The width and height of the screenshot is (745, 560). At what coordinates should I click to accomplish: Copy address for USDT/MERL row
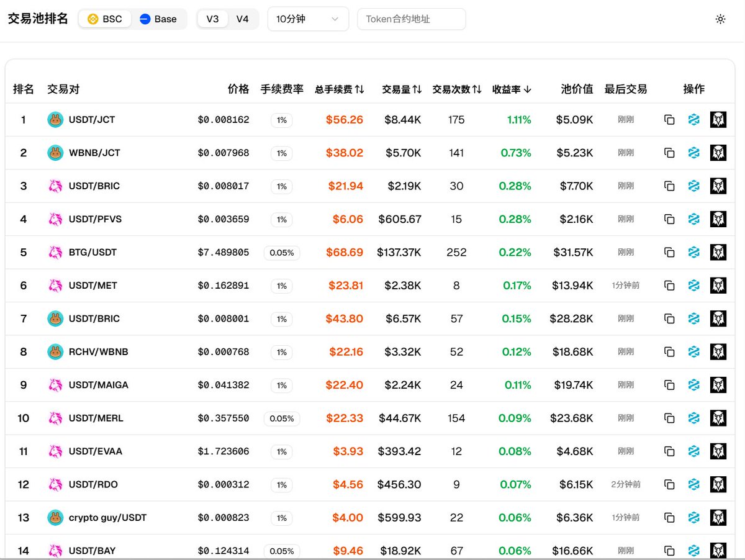coord(669,418)
